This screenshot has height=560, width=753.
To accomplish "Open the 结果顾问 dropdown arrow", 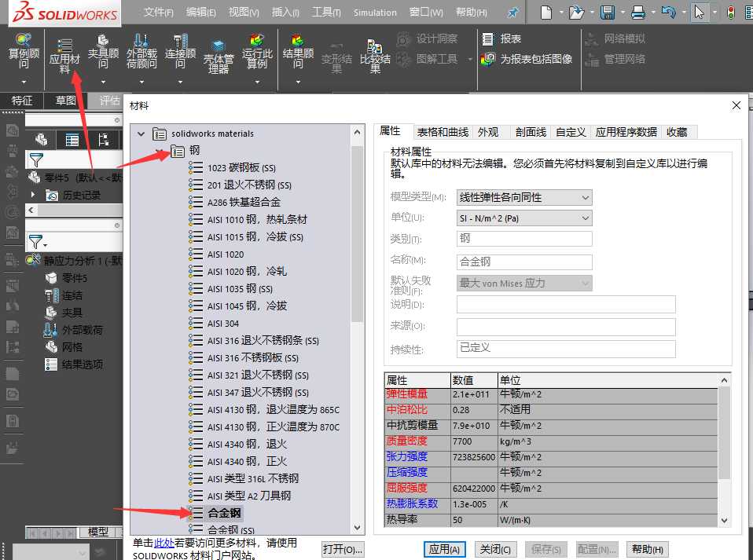I will coord(298,82).
